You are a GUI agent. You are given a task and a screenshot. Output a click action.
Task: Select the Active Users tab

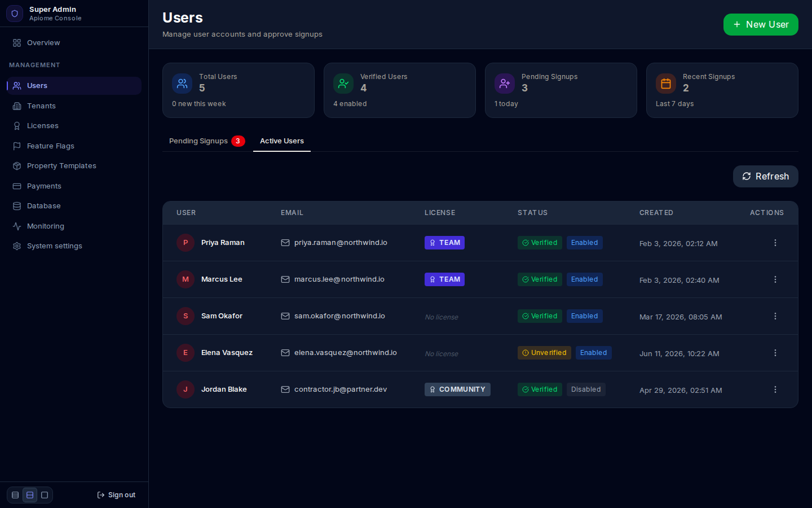click(x=282, y=141)
